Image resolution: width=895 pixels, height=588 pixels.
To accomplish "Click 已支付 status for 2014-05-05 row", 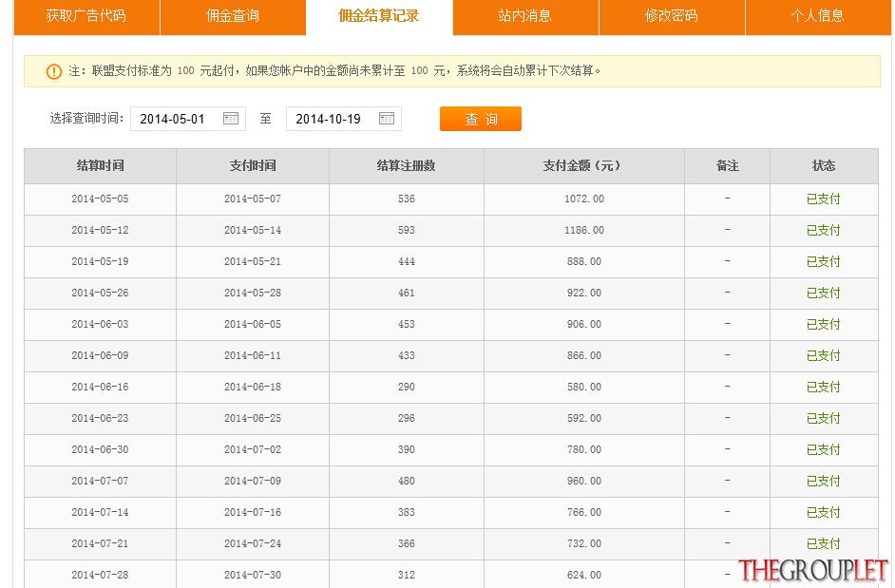I will click(823, 199).
